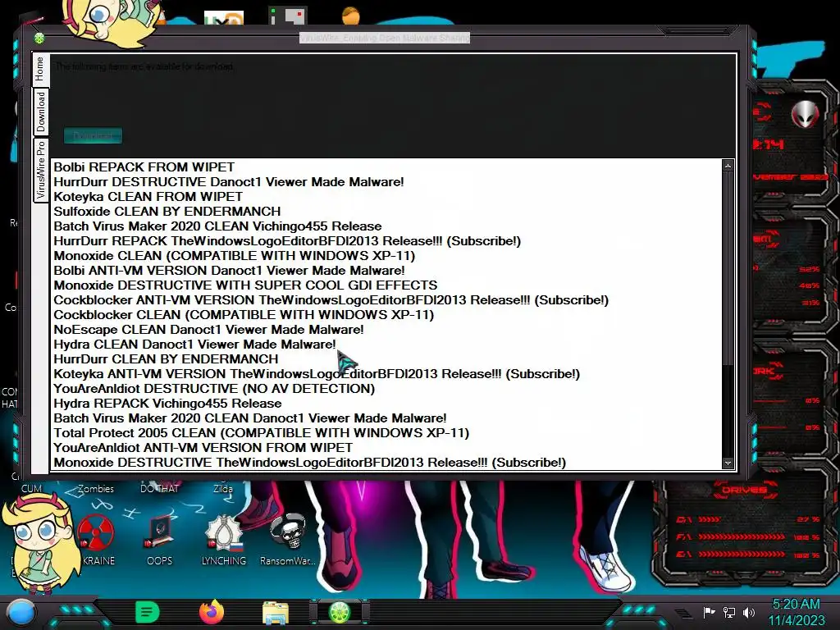Open the Firefox taskbar icon
The height and width of the screenshot is (630, 840).
point(212,612)
